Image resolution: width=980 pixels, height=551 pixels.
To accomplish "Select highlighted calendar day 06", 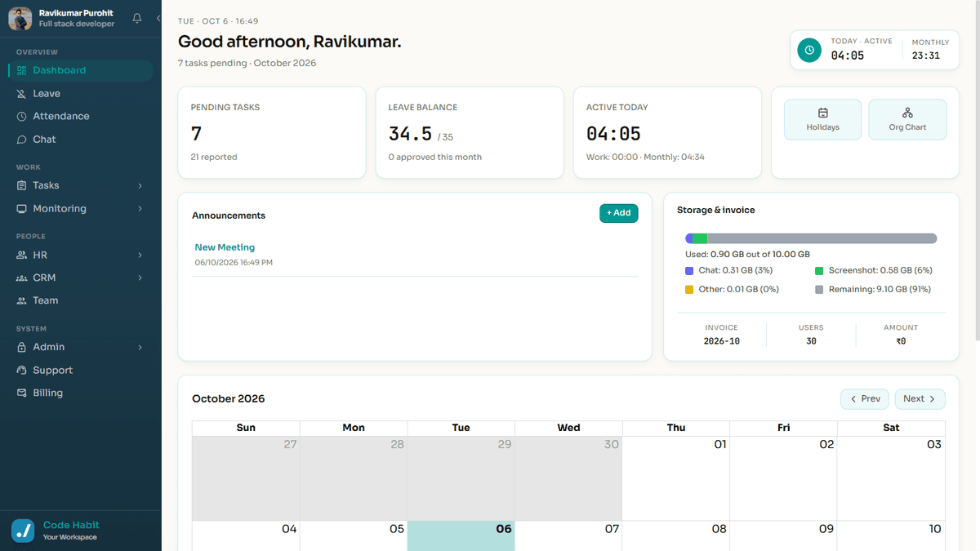I will pos(461,535).
